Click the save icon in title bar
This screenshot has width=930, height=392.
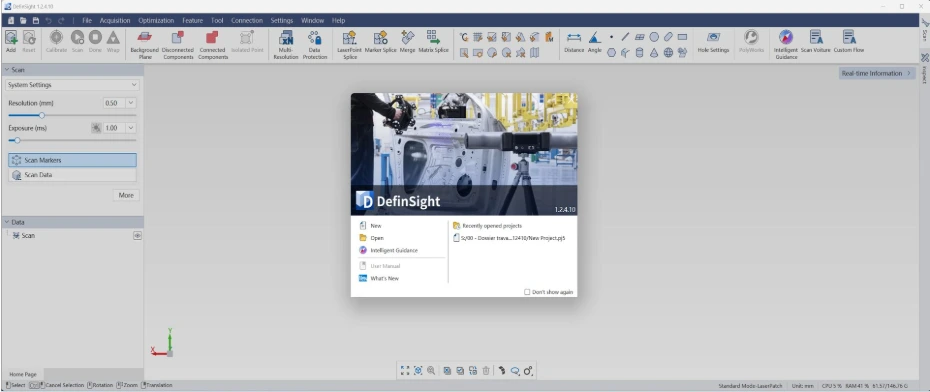36,20
